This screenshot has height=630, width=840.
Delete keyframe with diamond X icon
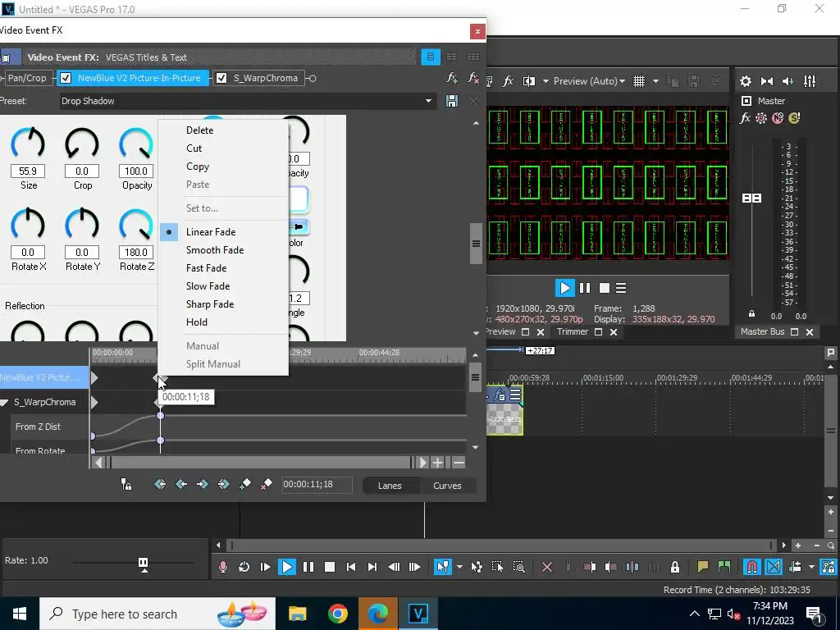point(267,485)
